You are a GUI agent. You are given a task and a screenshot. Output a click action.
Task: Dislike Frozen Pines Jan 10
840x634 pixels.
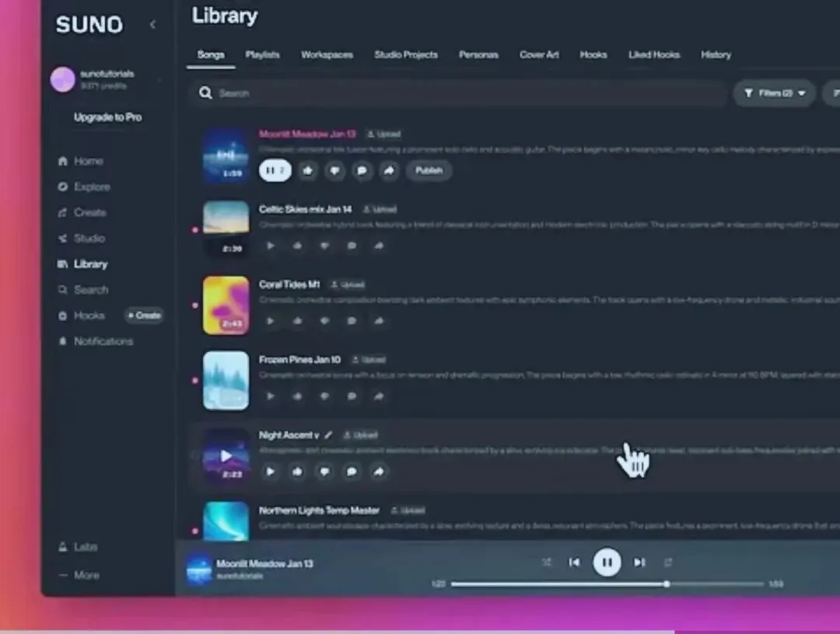pyautogui.click(x=324, y=397)
